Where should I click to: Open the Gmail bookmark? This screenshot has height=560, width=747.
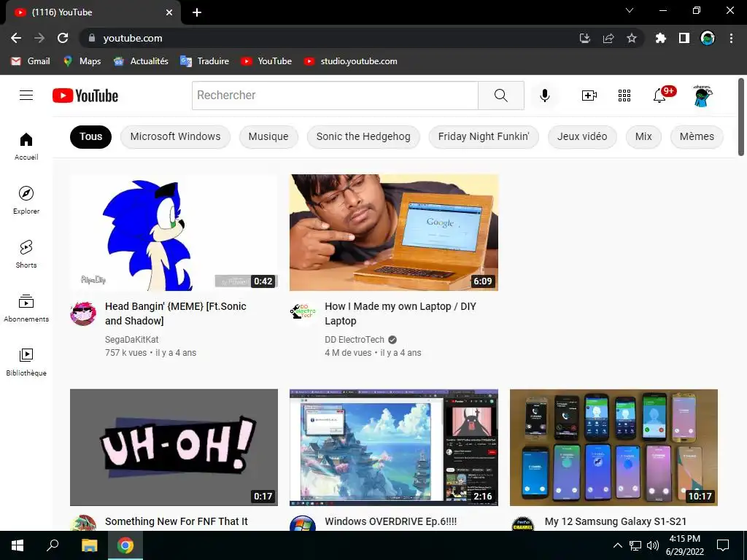[x=31, y=61]
